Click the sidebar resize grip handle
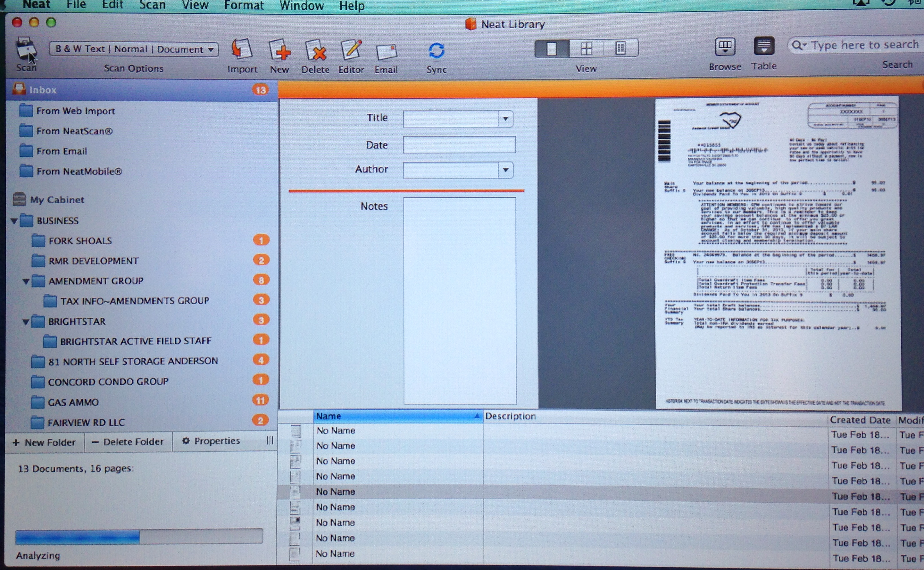 [270, 440]
